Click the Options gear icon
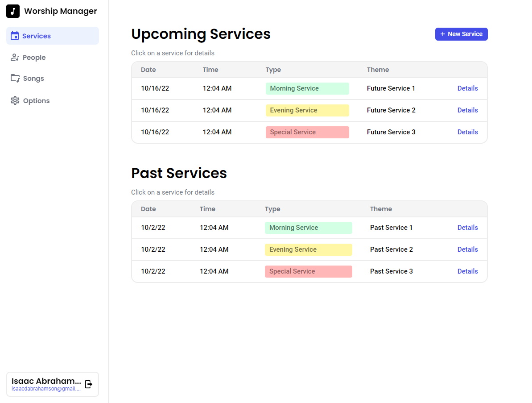This screenshot has height=403, width=532. point(15,101)
